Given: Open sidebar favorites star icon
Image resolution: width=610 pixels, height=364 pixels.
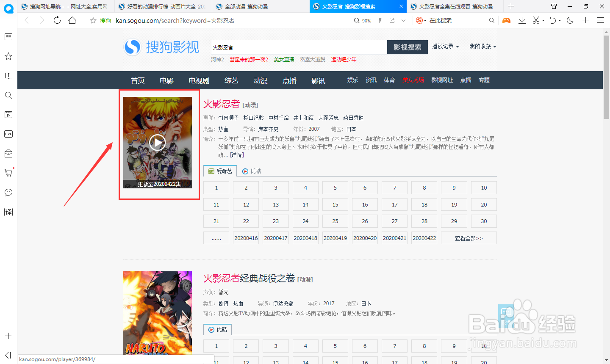Looking at the screenshot, I should pos(8,56).
